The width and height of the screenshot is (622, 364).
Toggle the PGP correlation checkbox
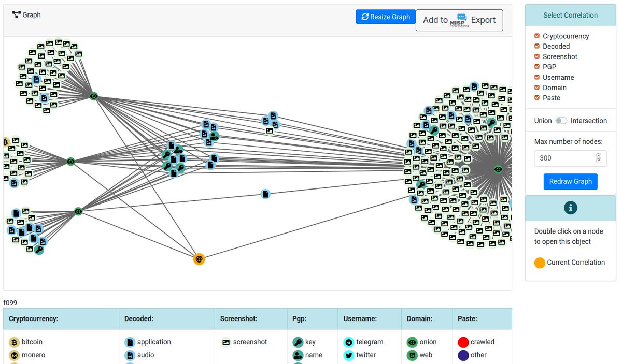537,67
